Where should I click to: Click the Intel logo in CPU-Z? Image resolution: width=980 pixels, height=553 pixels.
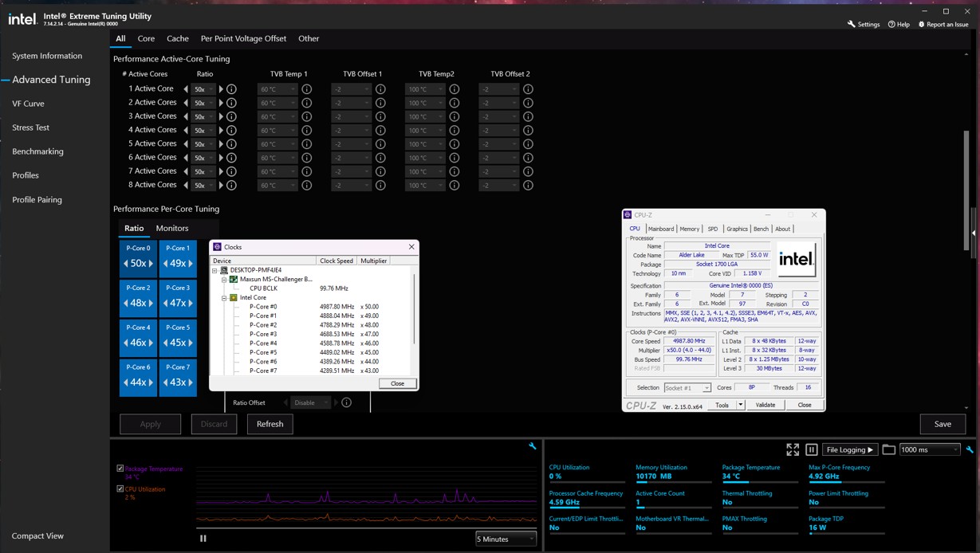796,259
